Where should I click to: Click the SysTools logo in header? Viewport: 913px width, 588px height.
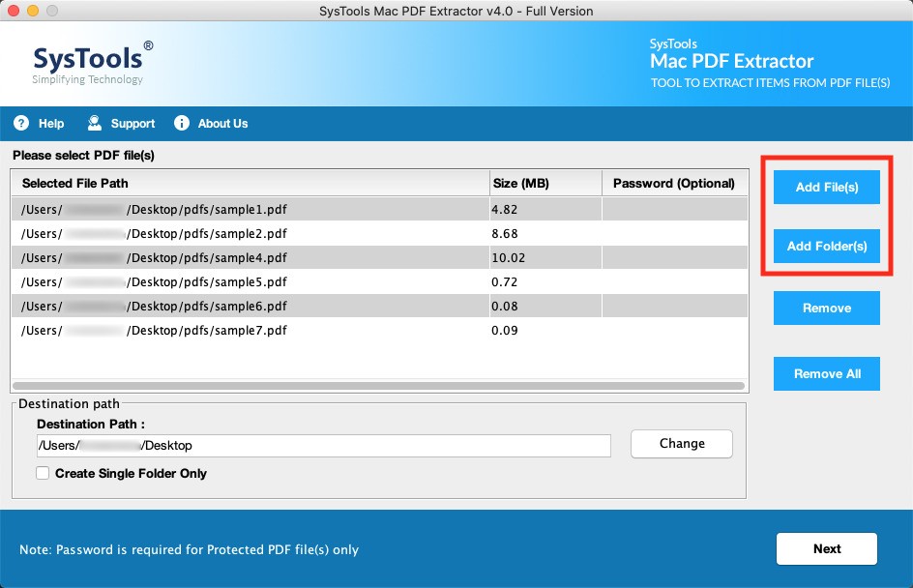[92, 63]
